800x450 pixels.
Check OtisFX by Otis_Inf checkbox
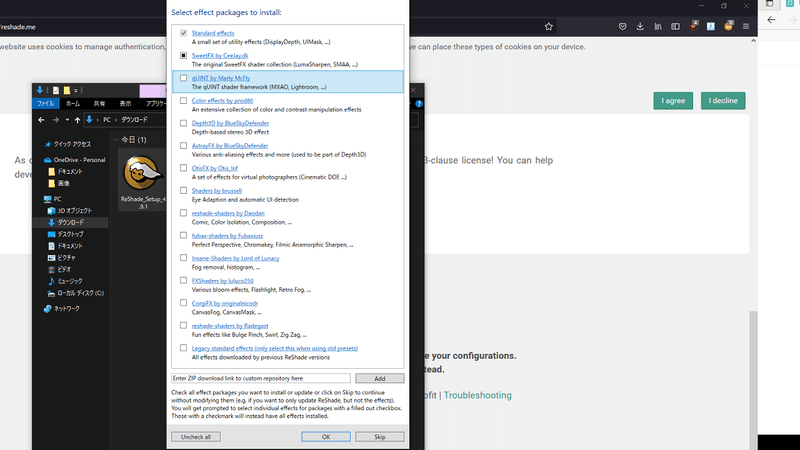[x=183, y=168]
